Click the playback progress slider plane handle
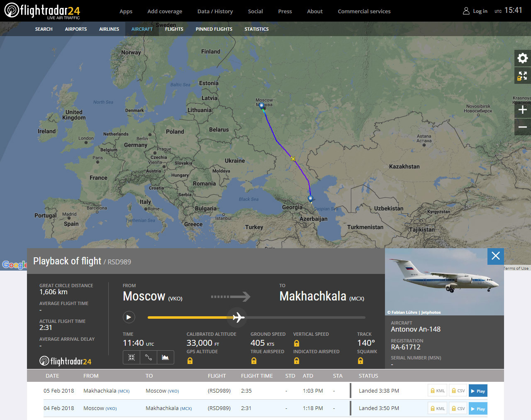This screenshot has height=420, width=531. coord(238,317)
